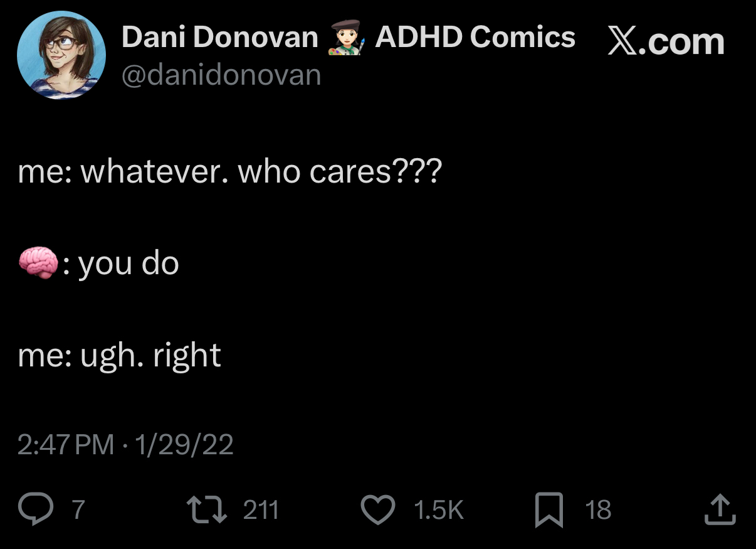Tap the retweet arrows icon
Image resolution: width=756 pixels, height=549 pixels.
(x=207, y=509)
